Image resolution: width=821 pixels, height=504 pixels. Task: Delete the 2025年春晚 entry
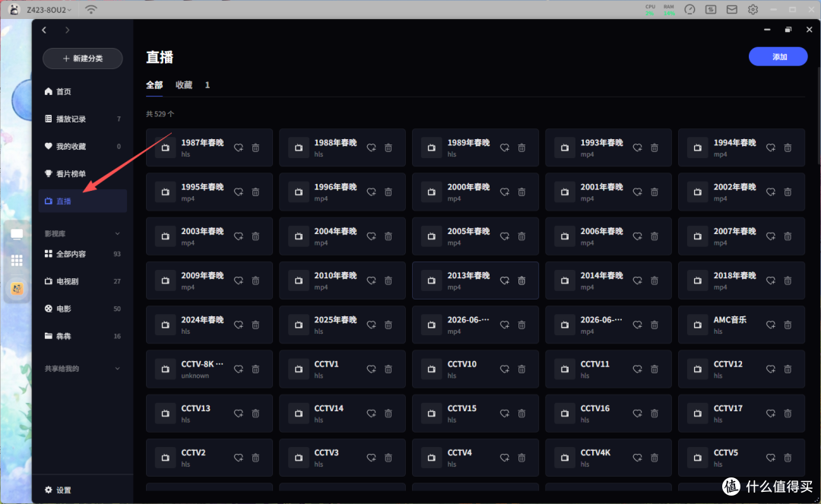pos(388,325)
